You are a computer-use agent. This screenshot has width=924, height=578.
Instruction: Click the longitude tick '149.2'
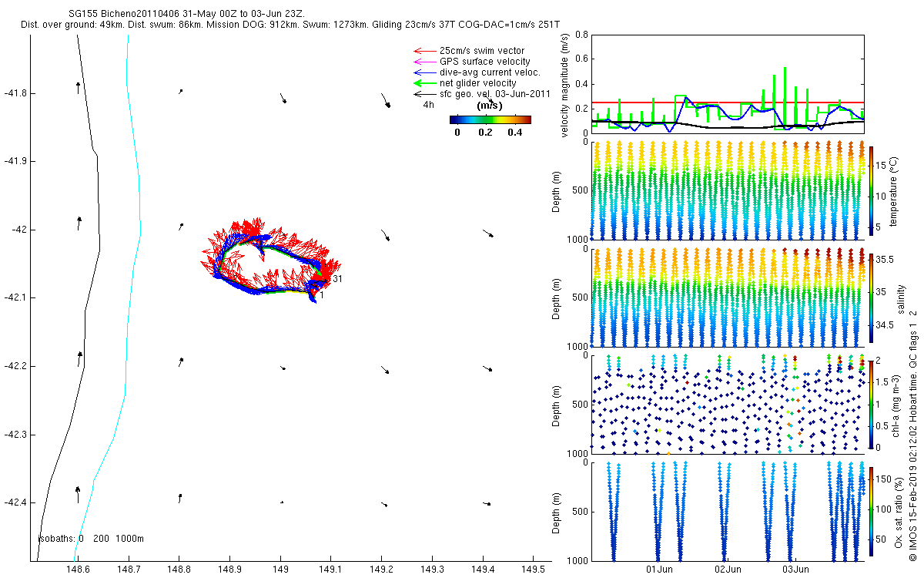pos(382,570)
